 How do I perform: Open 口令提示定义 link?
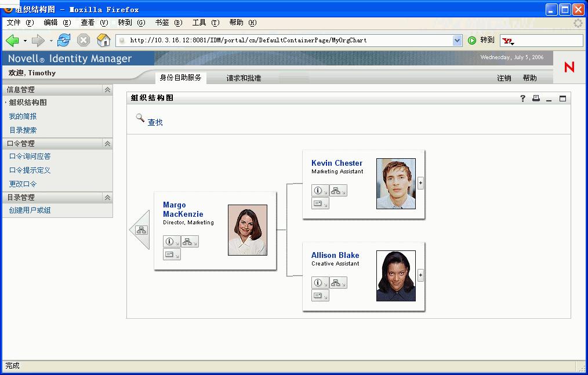coord(30,170)
